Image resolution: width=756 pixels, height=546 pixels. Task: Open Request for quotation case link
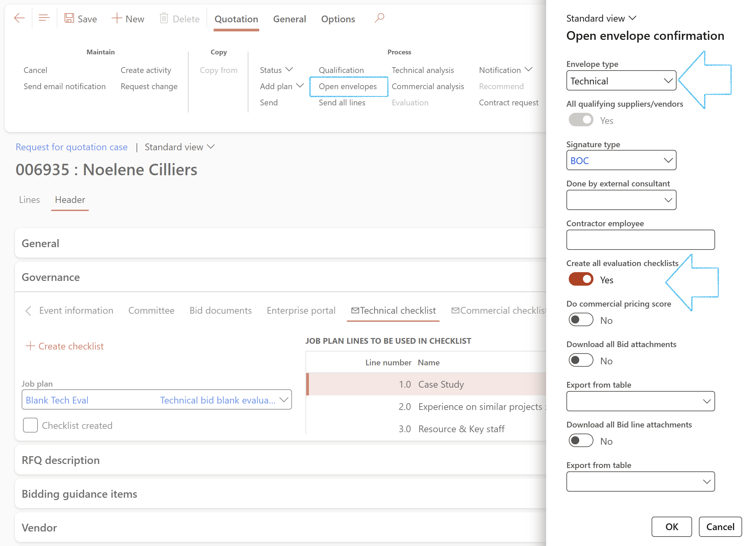pos(72,147)
